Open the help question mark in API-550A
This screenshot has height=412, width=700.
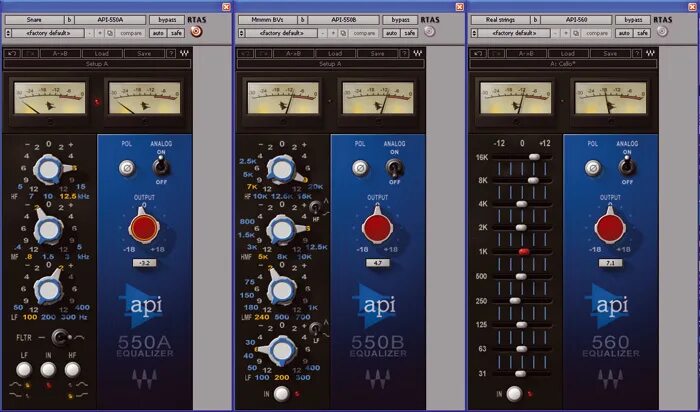pos(171,54)
